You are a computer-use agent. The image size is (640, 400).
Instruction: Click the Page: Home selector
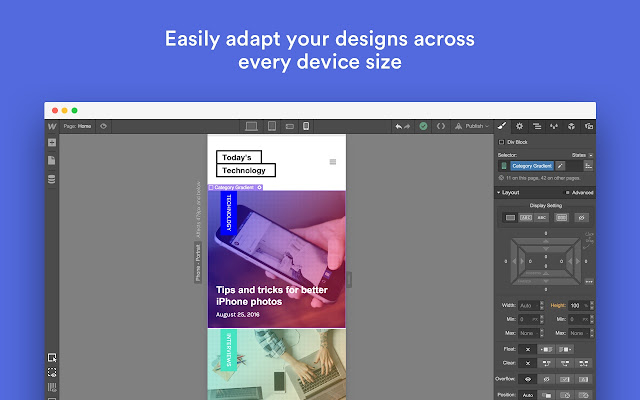click(77, 126)
